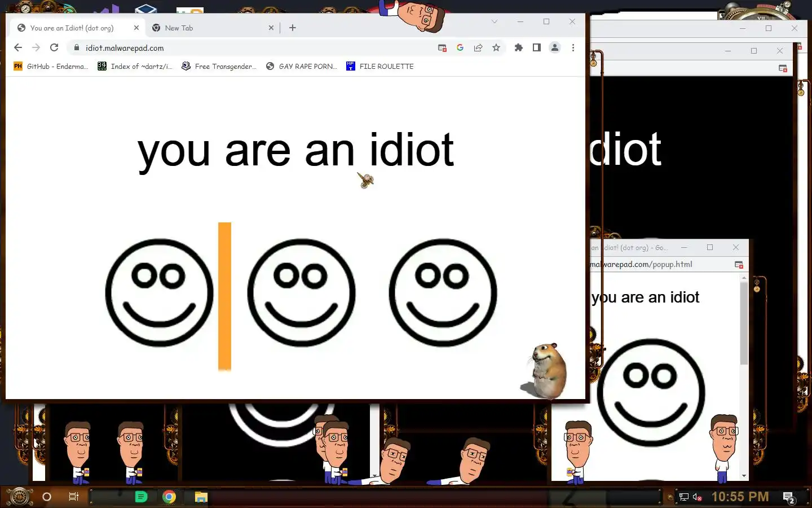
Task: Maximize the main Chrome window
Action: (x=546, y=21)
